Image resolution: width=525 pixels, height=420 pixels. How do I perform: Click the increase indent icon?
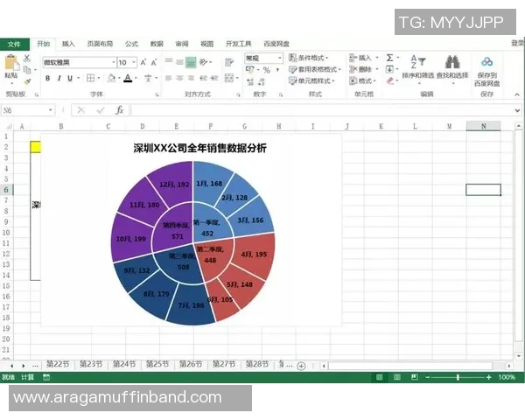214,78
